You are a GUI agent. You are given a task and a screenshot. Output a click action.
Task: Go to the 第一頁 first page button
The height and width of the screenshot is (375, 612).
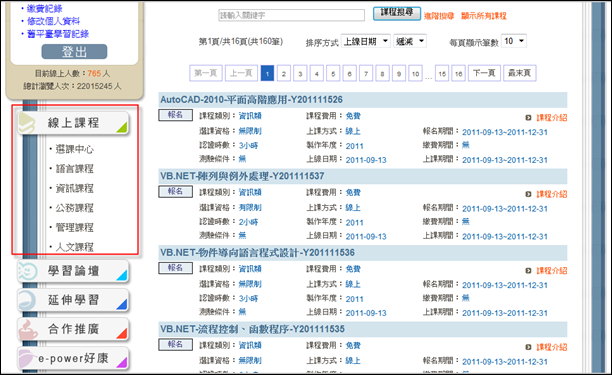(206, 73)
